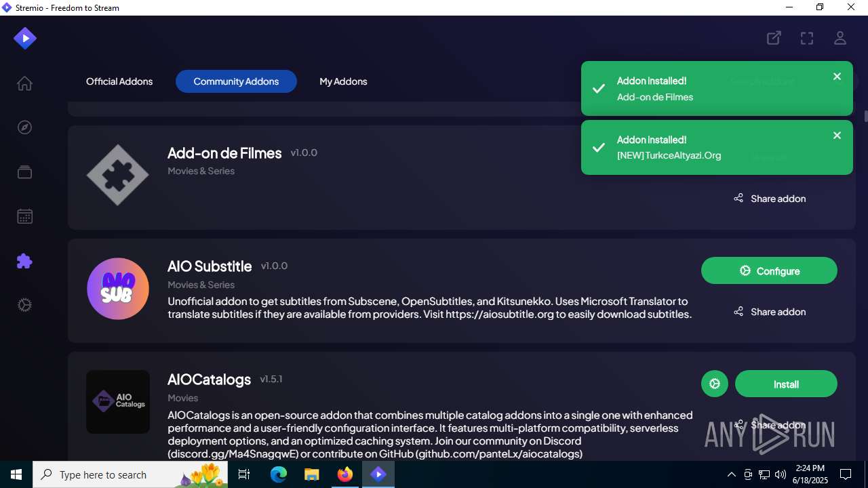Open the Calendar icon in sidebar

click(24, 216)
